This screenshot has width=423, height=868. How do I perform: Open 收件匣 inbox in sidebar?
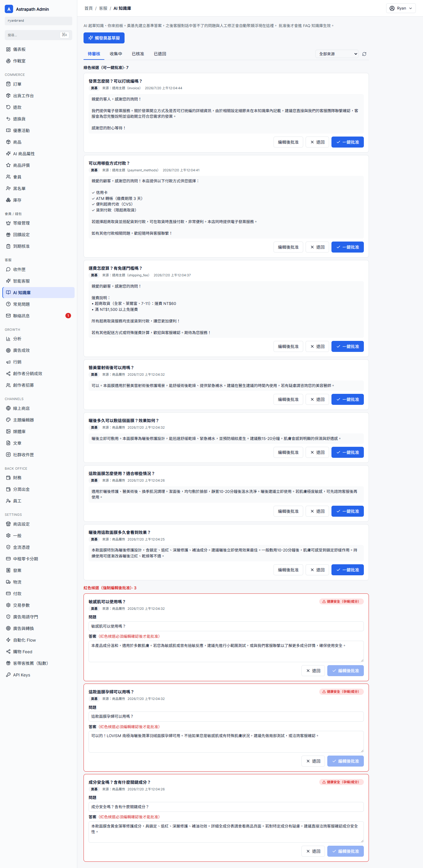pyautogui.click(x=38, y=269)
